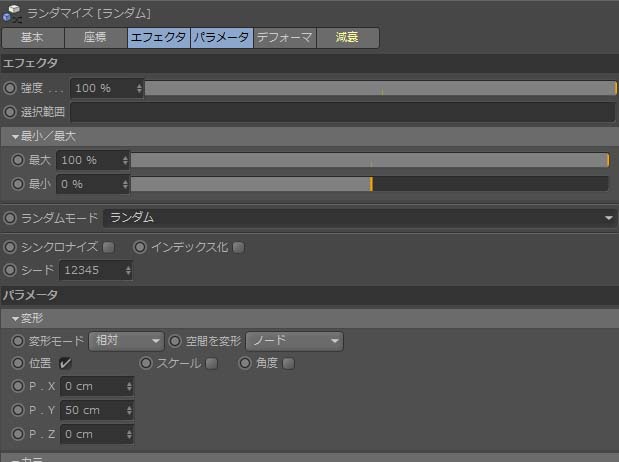
Task: Enable the シンクロナイズ checkbox
Action: [108, 247]
